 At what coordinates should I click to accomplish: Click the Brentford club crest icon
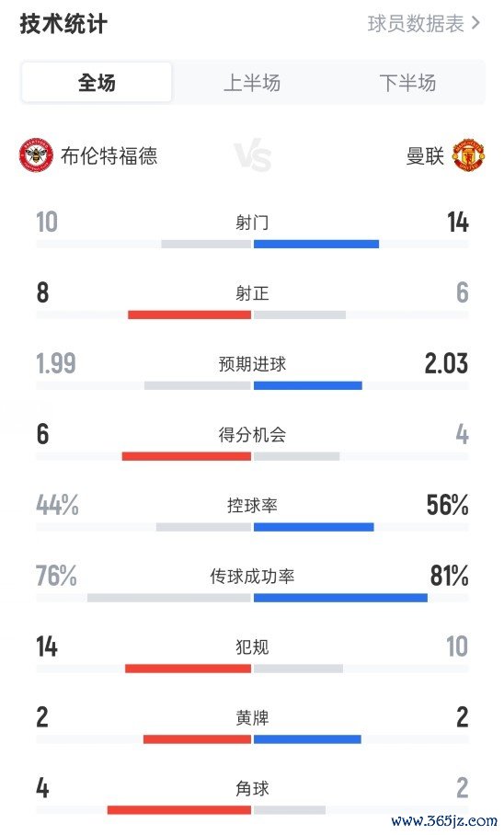pos(36,155)
